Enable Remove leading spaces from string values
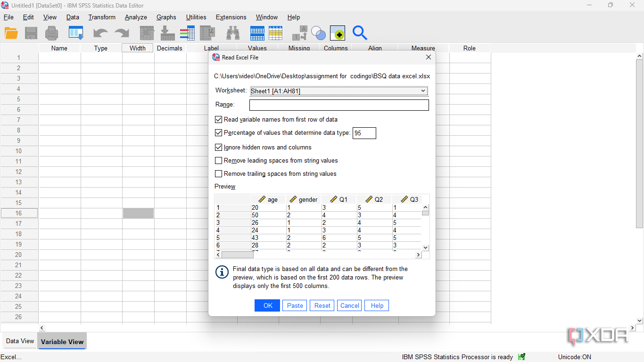The image size is (644, 362). 218,161
